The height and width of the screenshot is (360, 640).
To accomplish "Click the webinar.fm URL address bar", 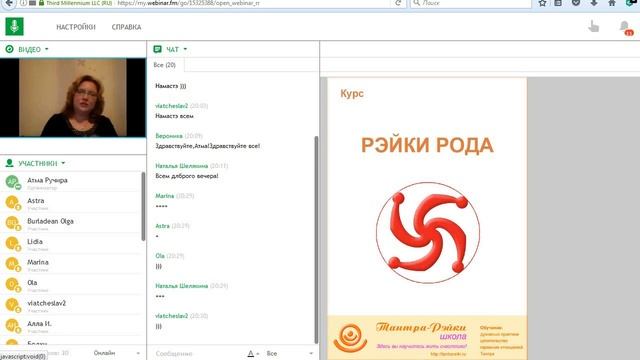I will coord(253,3).
